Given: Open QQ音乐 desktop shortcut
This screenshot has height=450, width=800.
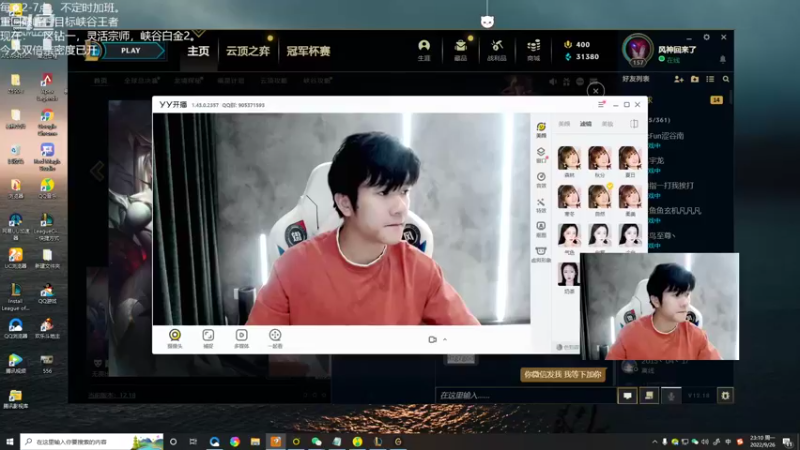Looking at the screenshot, I should coord(47,188).
